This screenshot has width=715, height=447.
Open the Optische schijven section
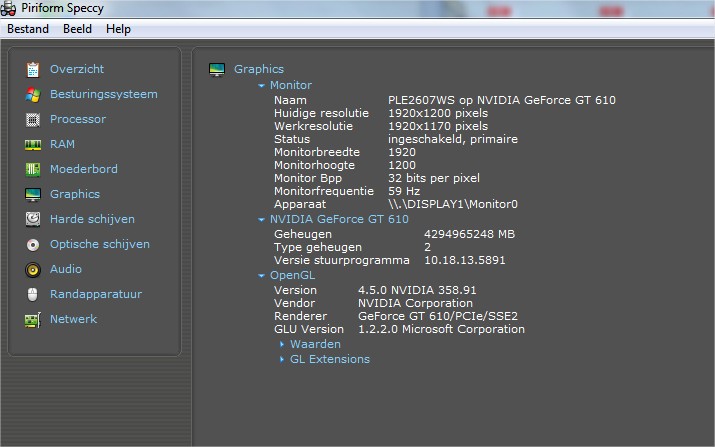(100, 244)
